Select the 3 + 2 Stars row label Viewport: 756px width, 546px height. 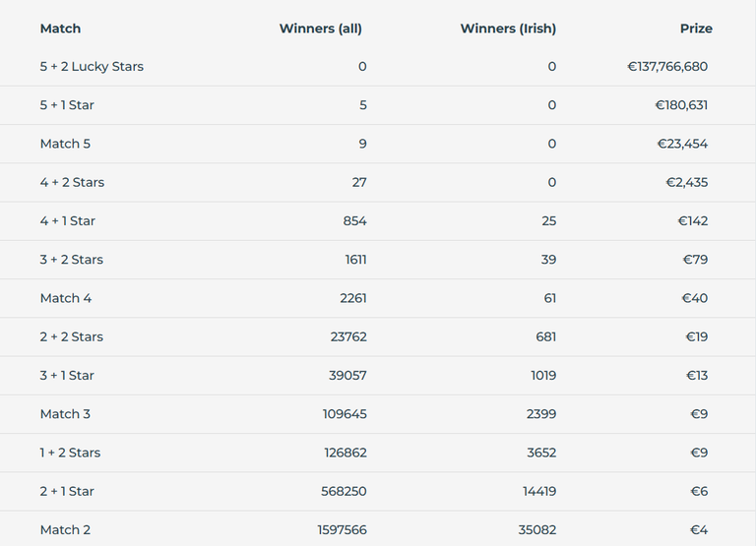pos(71,260)
